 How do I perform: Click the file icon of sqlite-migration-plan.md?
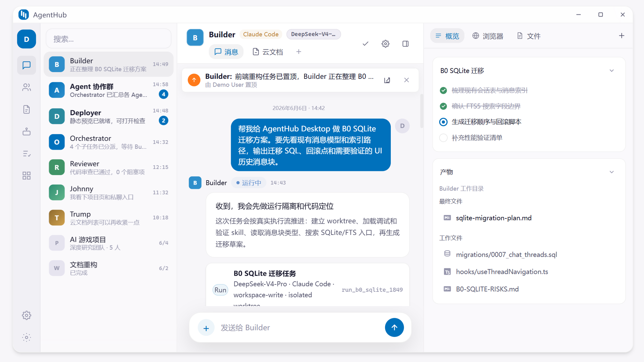point(447,218)
